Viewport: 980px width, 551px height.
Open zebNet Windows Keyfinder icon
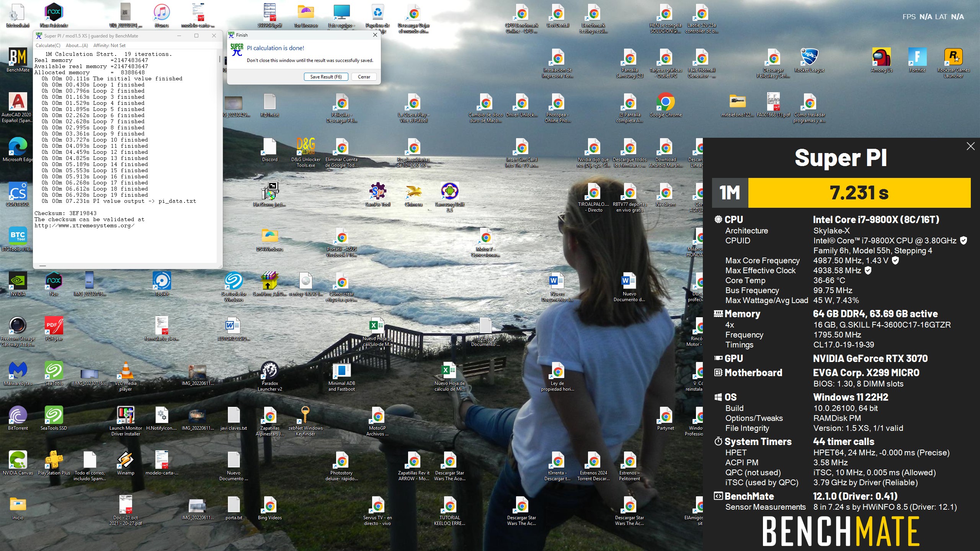[305, 421]
